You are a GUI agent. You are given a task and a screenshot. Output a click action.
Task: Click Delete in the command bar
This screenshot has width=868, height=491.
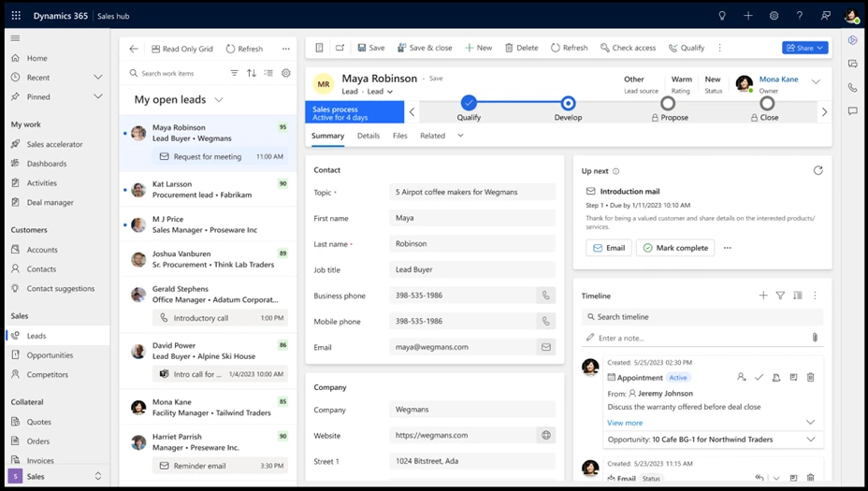point(522,48)
